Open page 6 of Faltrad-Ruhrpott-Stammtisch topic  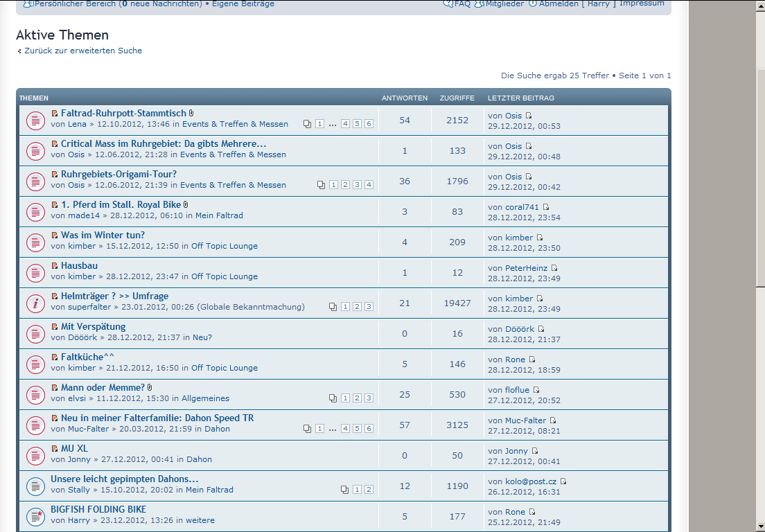pos(369,124)
